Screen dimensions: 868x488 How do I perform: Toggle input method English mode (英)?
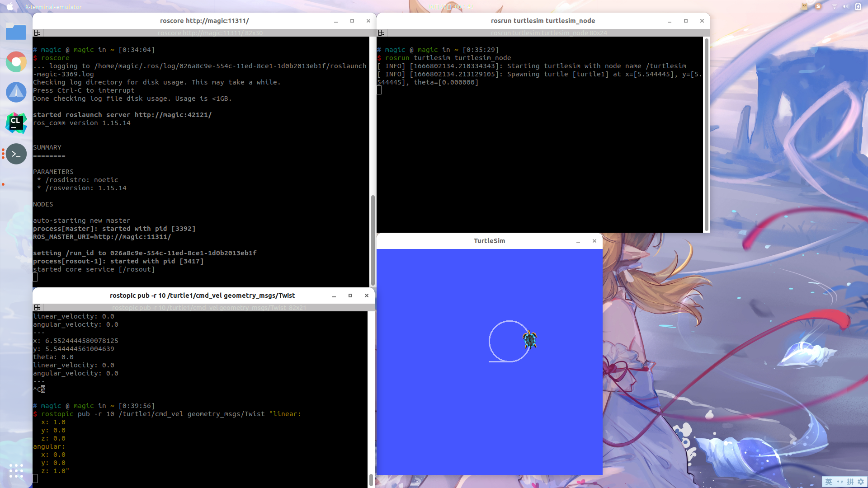(x=829, y=482)
